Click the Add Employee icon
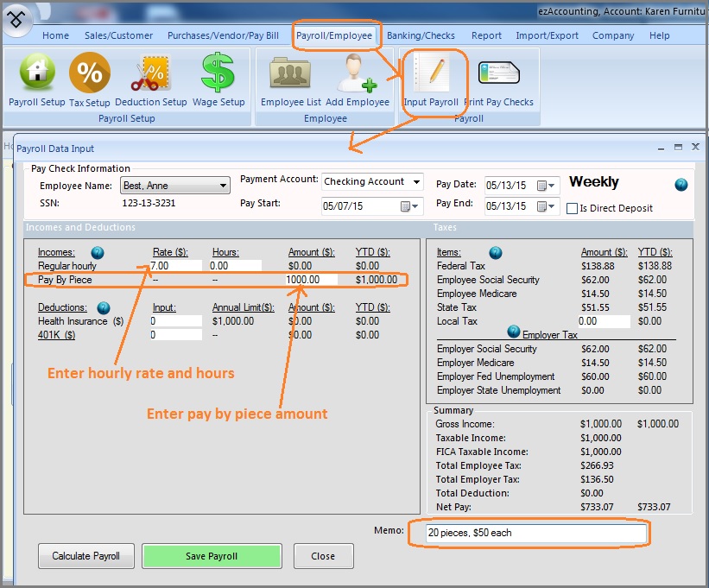 tap(357, 73)
